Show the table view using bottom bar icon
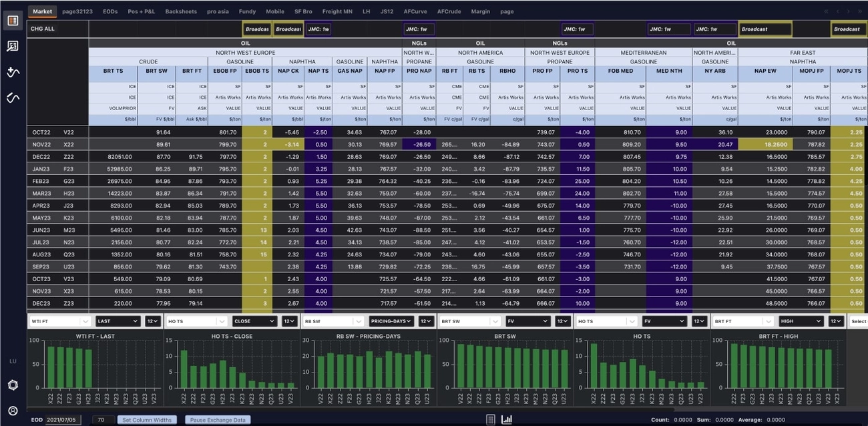 point(491,419)
